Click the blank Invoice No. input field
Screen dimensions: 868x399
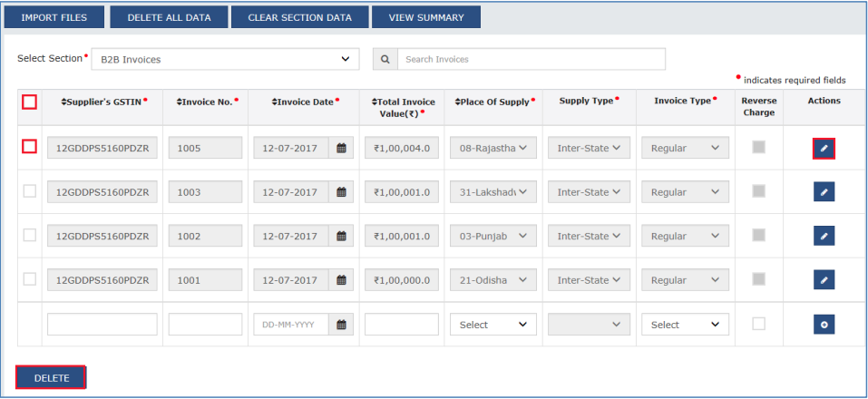point(205,325)
